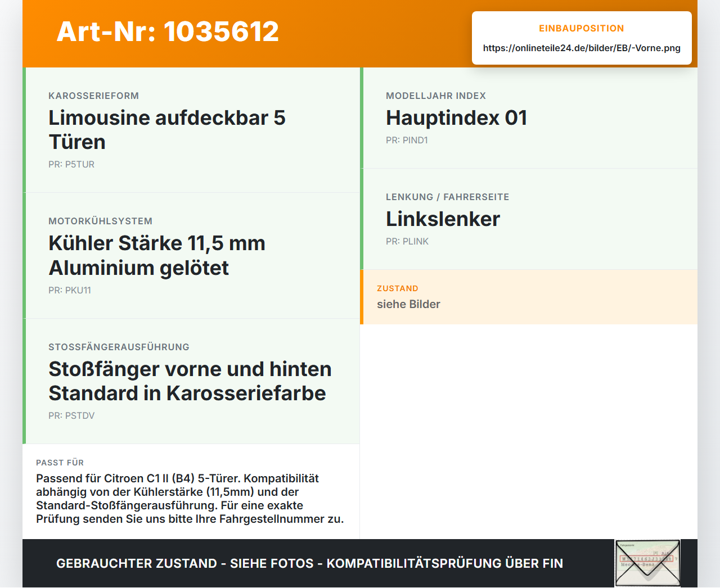Viewport: 720px width, 588px height.
Task: Select the 'Linkslenker' value
Action: [443, 219]
